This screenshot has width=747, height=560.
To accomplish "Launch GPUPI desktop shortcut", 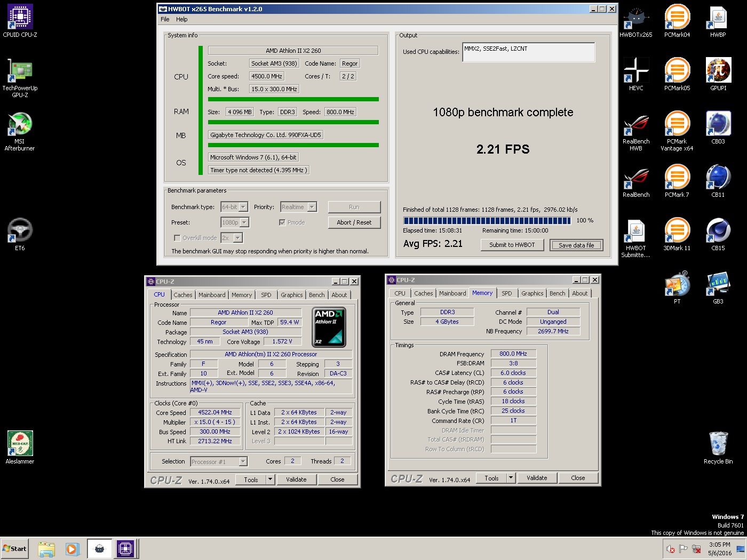I will coord(718,74).
